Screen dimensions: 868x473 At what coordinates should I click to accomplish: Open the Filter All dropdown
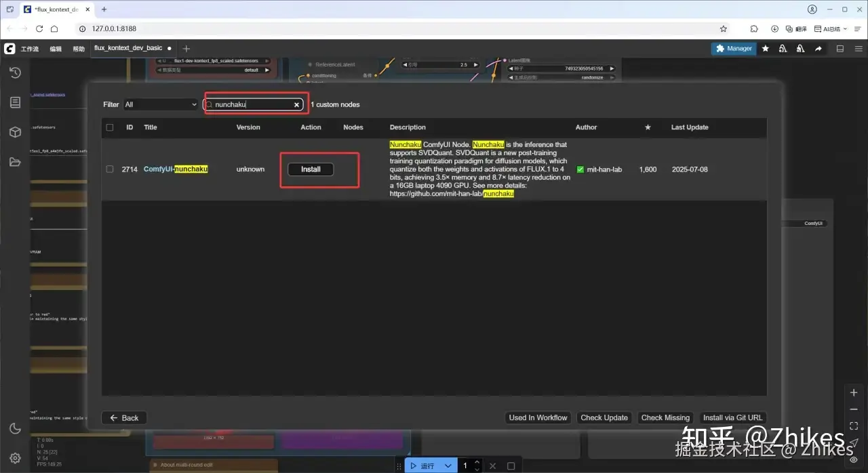point(161,104)
